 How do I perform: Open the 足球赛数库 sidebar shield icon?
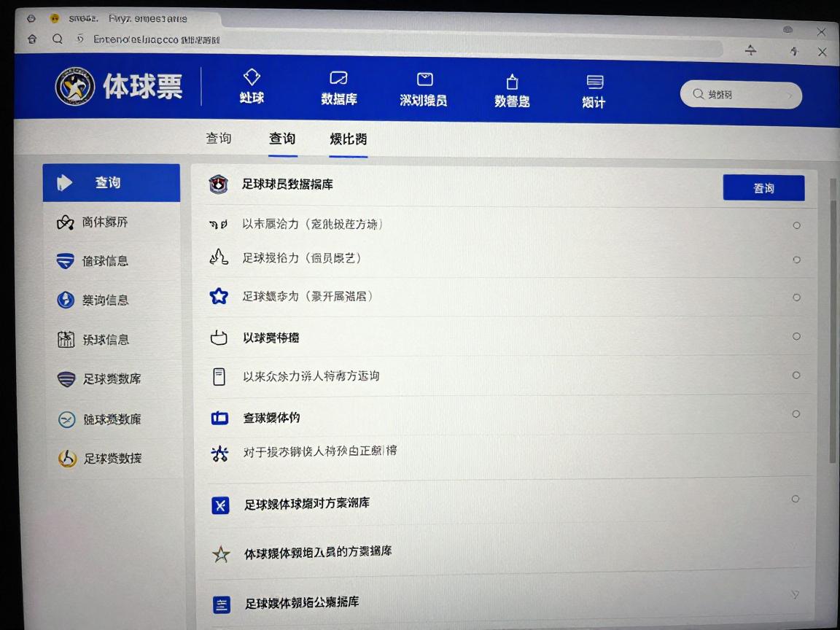pyautogui.click(x=66, y=379)
